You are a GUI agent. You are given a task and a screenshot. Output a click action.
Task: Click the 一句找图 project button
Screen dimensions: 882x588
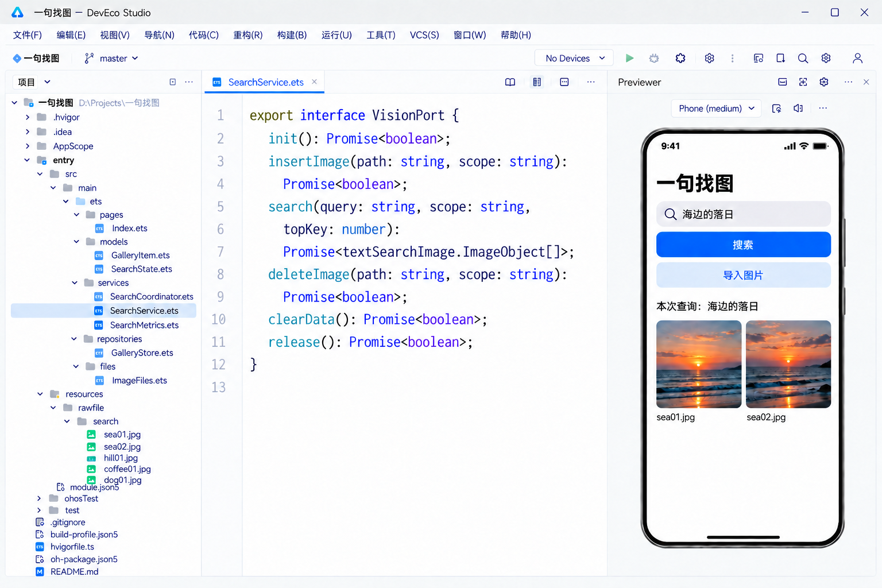coord(36,58)
